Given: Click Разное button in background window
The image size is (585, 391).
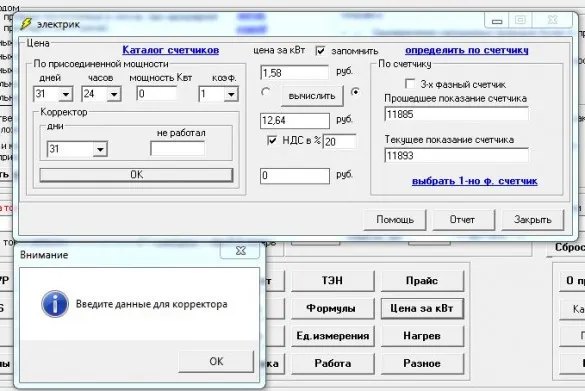Looking at the screenshot, I should (x=422, y=363).
